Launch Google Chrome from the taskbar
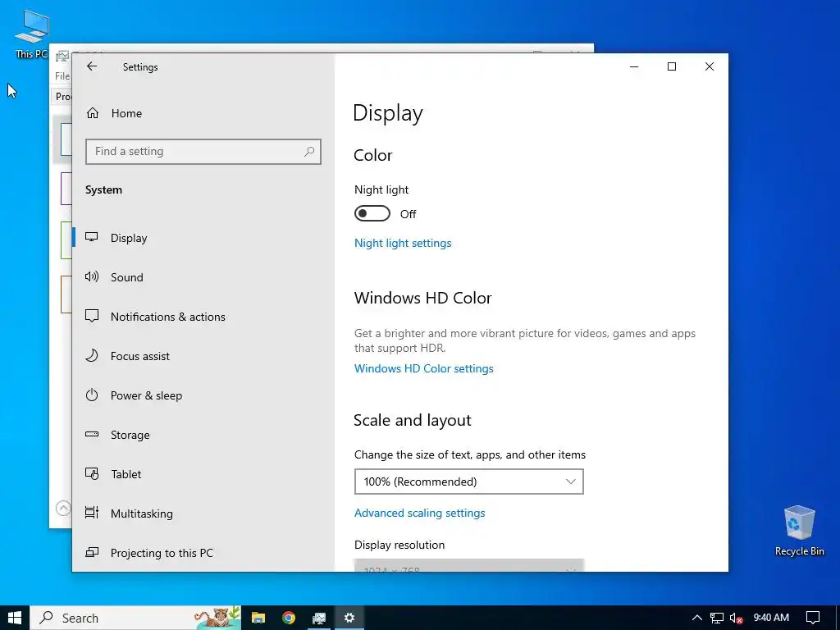Viewport: 840px width, 630px height. (289, 618)
